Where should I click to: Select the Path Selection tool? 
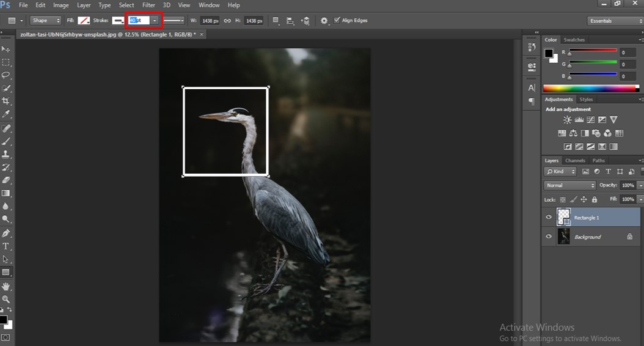pos(5,259)
